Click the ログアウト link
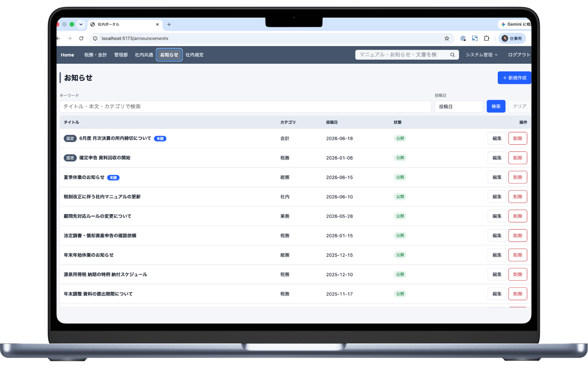The image size is (588, 368). coord(519,55)
